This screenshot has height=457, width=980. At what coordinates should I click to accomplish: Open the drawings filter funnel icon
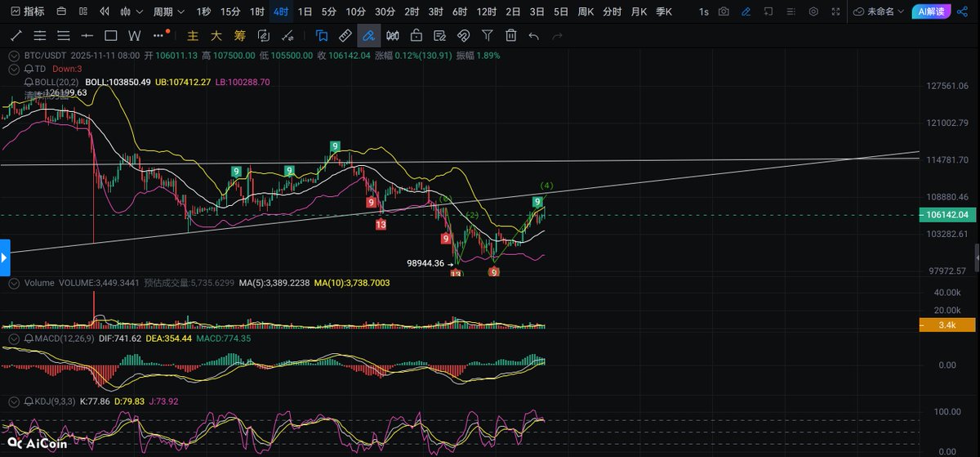pyautogui.click(x=487, y=35)
